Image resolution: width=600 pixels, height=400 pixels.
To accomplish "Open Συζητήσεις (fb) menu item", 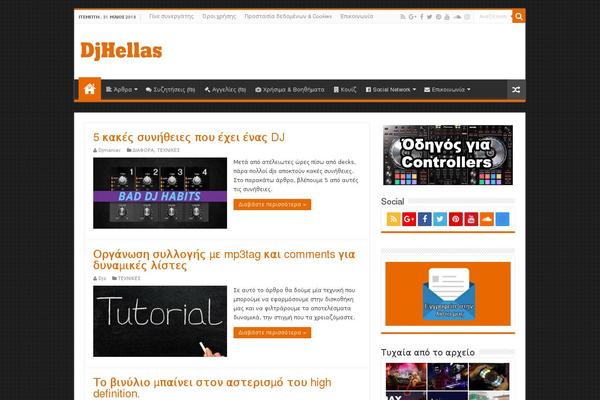I will (x=170, y=90).
